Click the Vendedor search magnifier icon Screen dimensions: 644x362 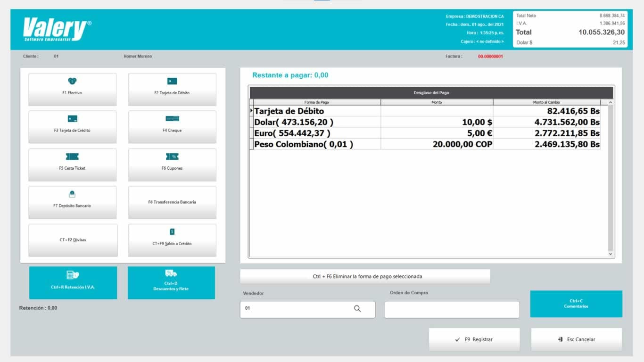357,309
